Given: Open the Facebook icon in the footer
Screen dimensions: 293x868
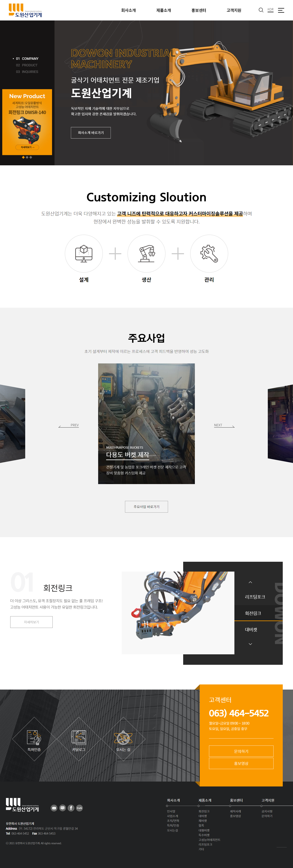Looking at the screenshot, I should 71,808.
